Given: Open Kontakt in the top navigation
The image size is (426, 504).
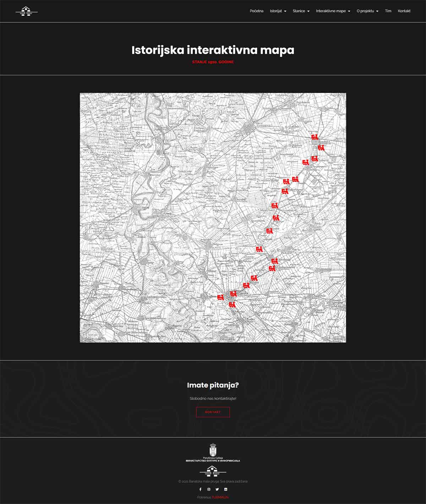Looking at the screenshot, I should [404, 11].
